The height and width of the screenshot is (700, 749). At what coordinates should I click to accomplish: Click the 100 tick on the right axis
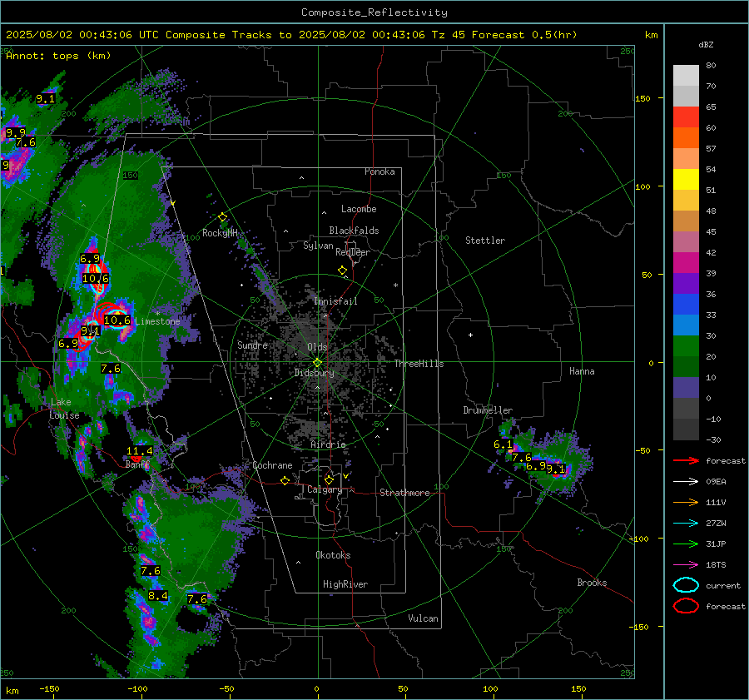click(643, 186)
